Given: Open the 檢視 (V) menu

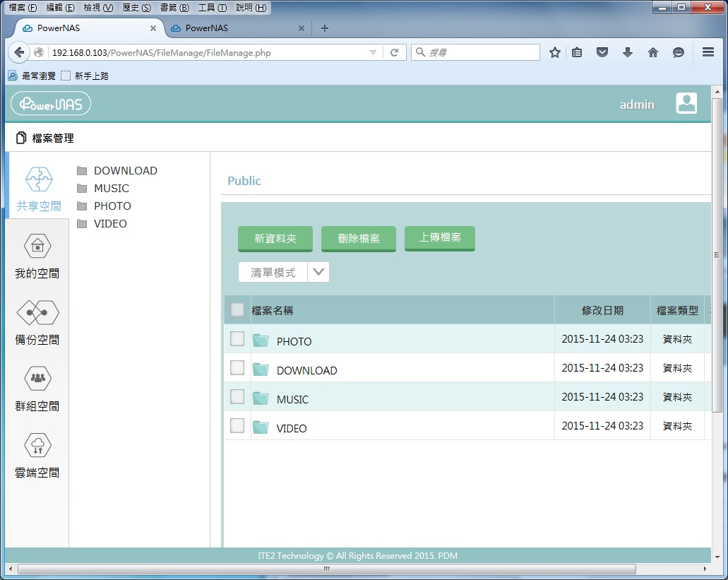Looking at the screenshot, I should tap(98, 8).
